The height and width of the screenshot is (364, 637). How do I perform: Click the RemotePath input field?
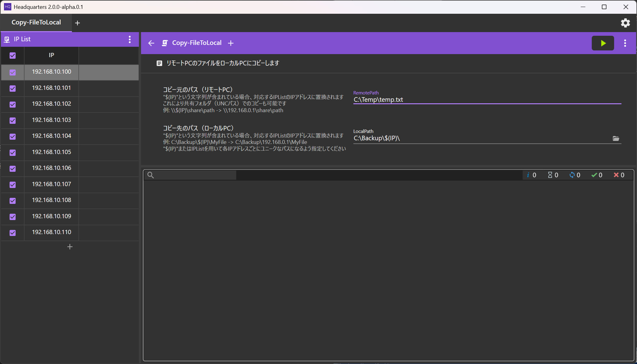[486, 100]
